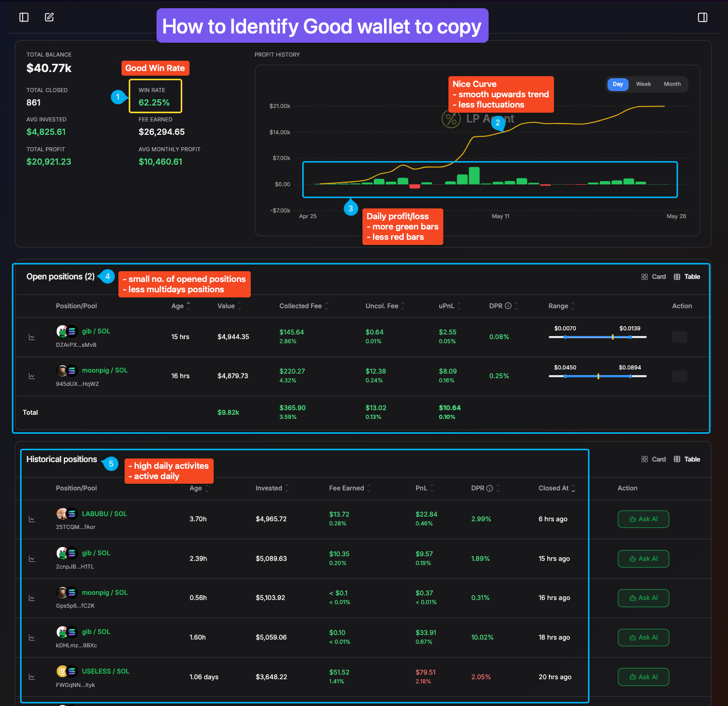Screen dimensions: 728x706
Task: Click chart icon for USELESS / SOL row
Action: point(32,677)
